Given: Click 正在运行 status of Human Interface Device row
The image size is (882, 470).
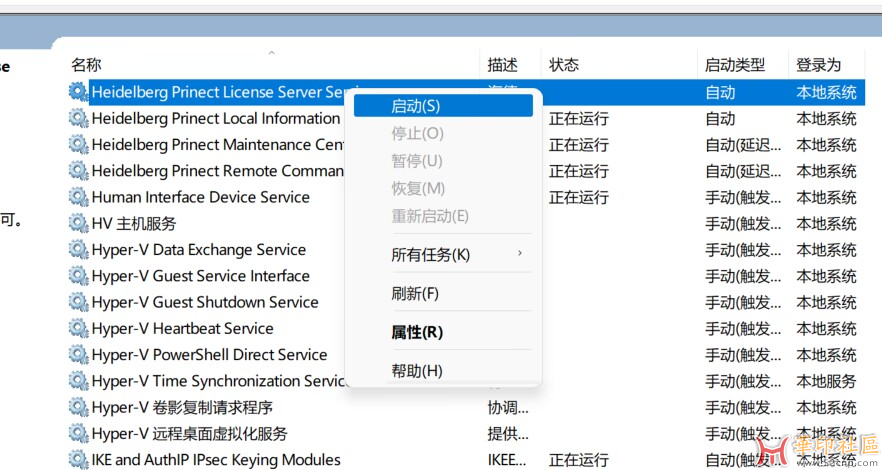Looking at the screenshot, I should 579,197.
